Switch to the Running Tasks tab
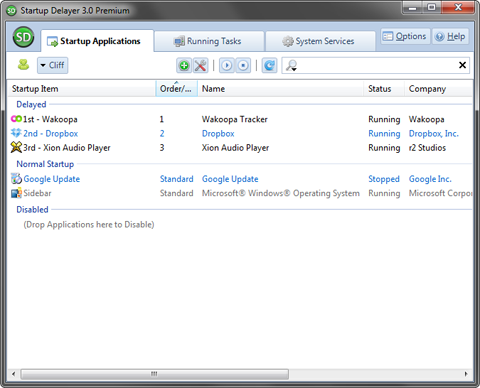 point(209,41)
